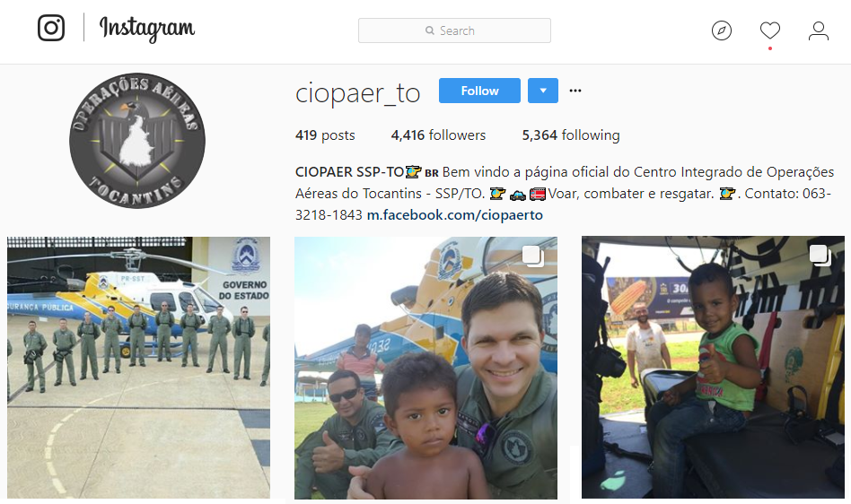This screenshot has width=851, height=504.
Task: Open the Explore compass icon
Action: click(x=722, y=30)
